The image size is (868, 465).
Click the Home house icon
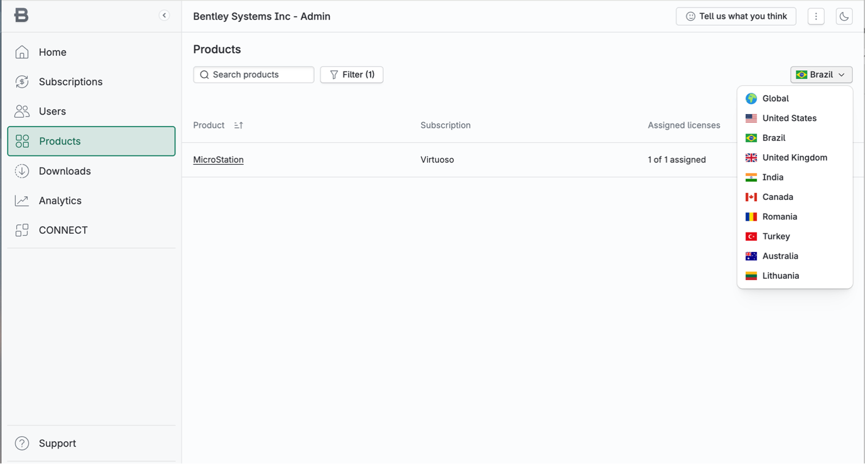click(22, 52)
